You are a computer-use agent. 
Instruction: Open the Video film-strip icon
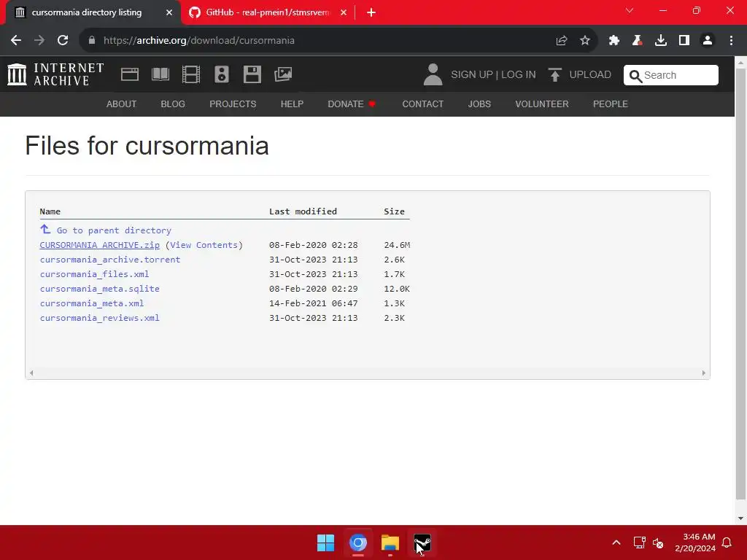pos(191,74)
